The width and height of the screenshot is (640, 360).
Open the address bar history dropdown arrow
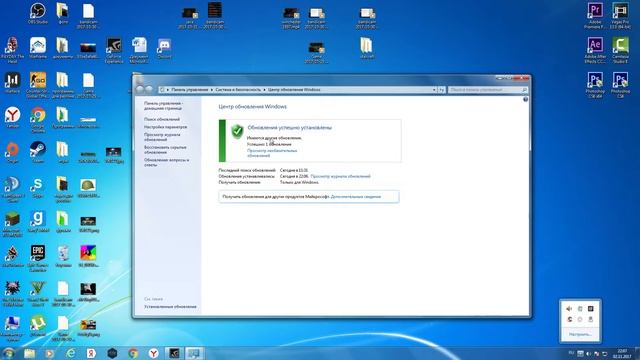pyautogui.click(x=433, y=89)
